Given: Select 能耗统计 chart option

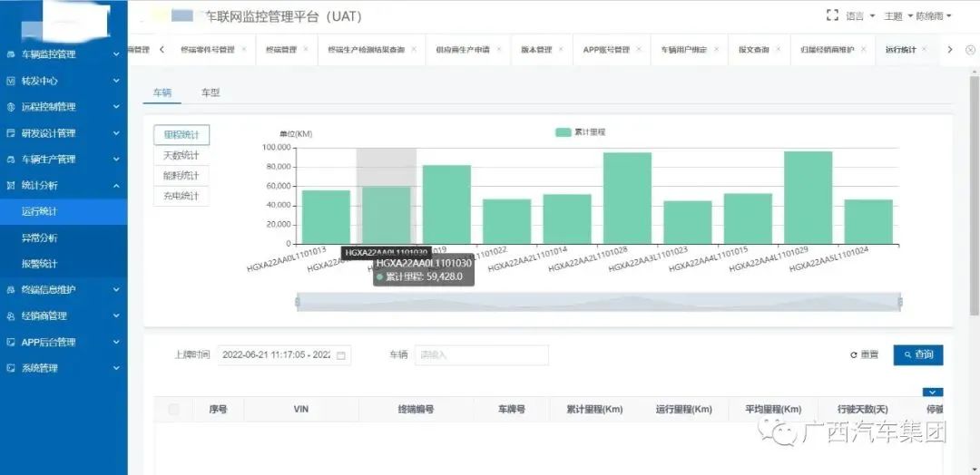Looking at the screenshot, I should pyautogui.click(x=181, y=176).
